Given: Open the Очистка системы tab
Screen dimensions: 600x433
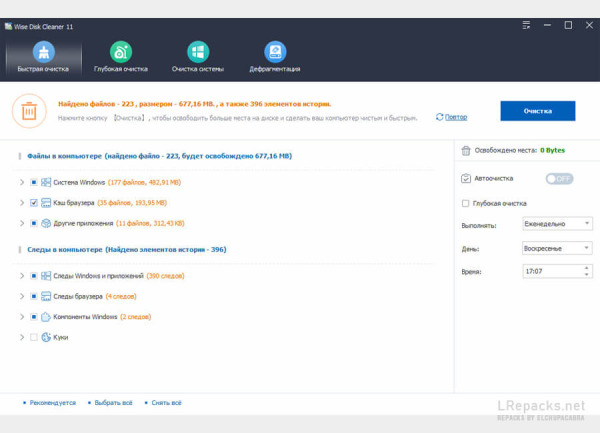Looking at the screenshot, I should pyautogui.click(x=198, y=57).
